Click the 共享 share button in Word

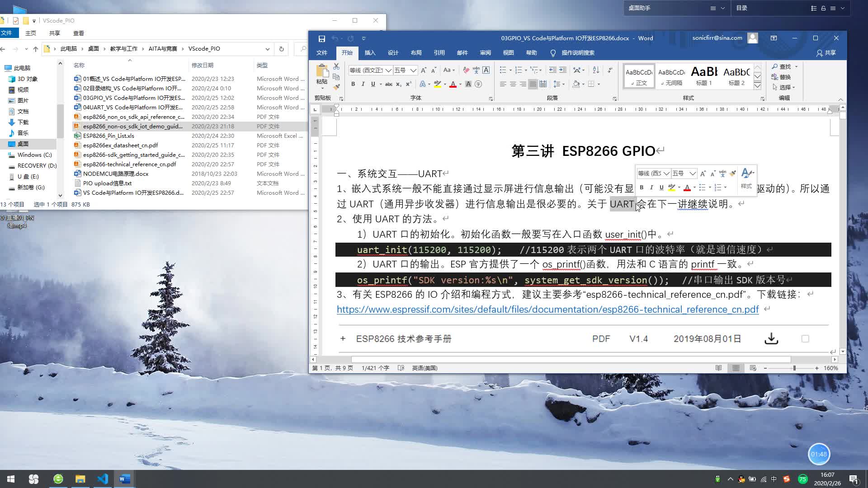pos(826,53)
